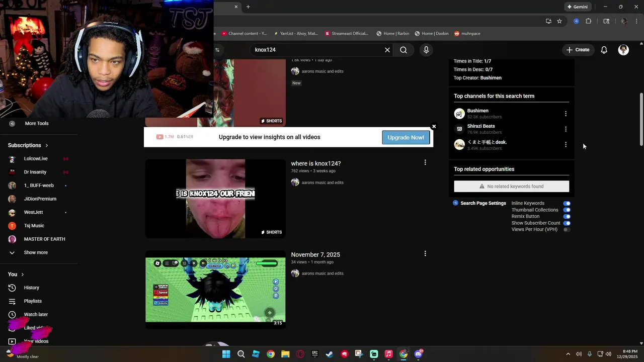Image resolution: width=644 pixels, height=362 pixels.
Task: Open the MASTER OF EARTH subscription
Action: click(x=44, y=239)
